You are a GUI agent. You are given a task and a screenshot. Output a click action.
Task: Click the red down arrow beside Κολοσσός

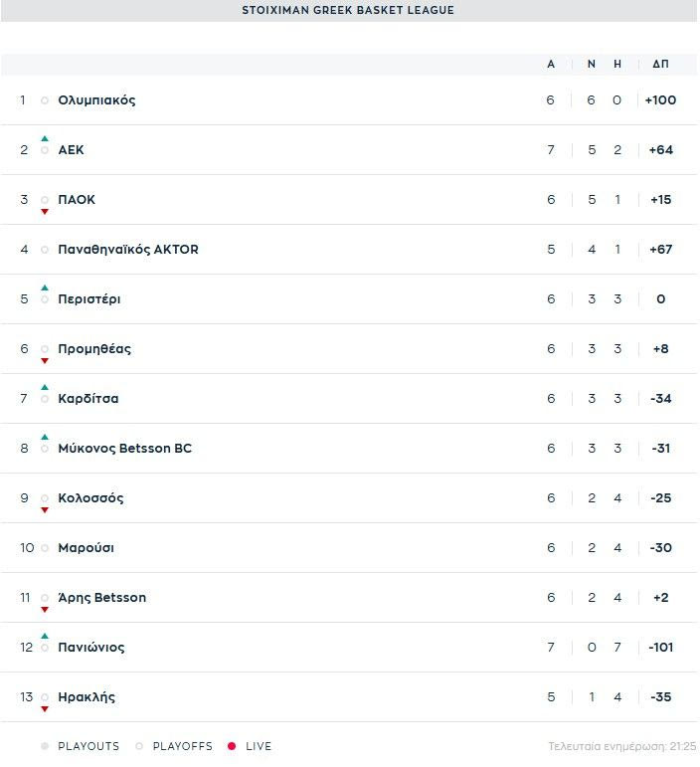coord(45,509)
